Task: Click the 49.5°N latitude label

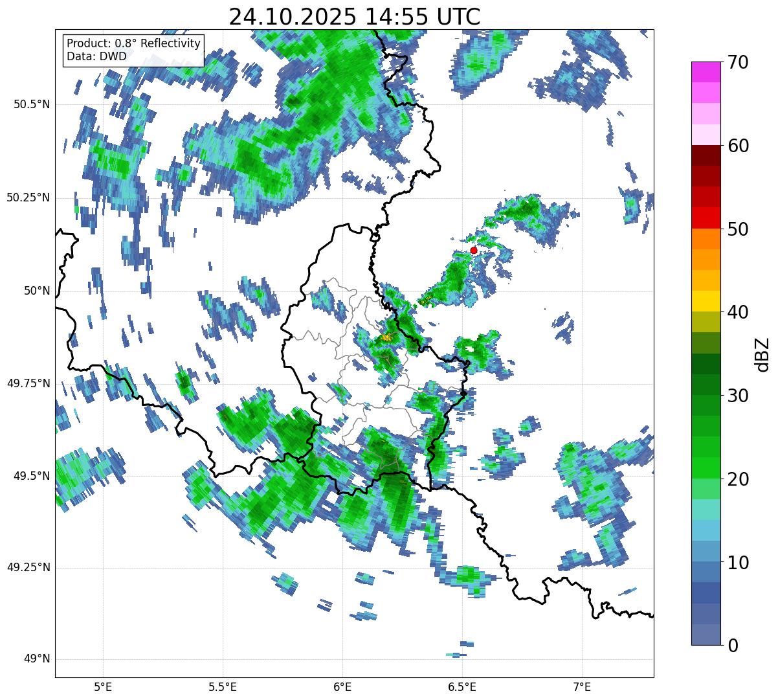Action: 32,476
